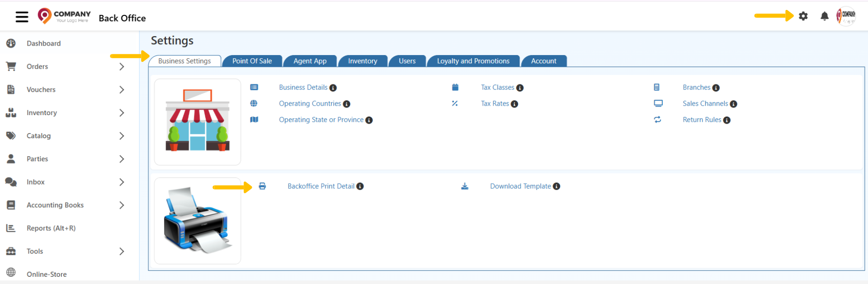Expand the Inventory sidebar chevron
This screenshot has width=868, height=284.
tap(122, 112)
